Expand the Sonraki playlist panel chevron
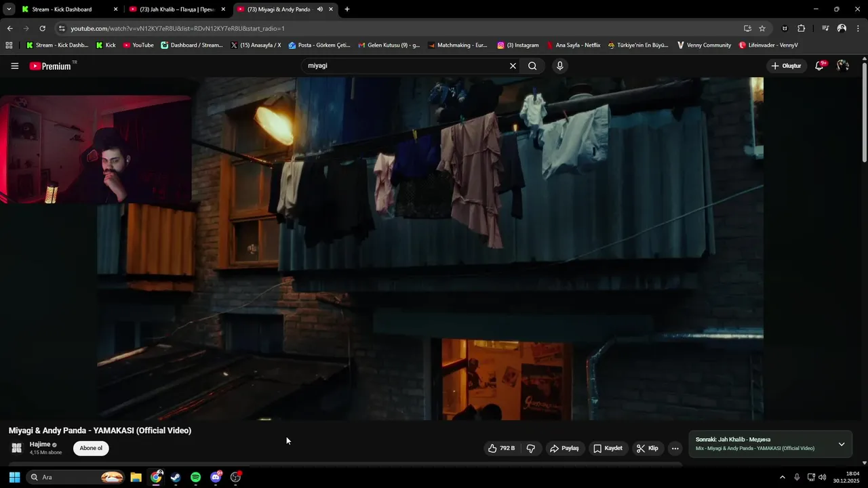The height and width of the screenshot is (488, 868). click(x=842, y=445)
